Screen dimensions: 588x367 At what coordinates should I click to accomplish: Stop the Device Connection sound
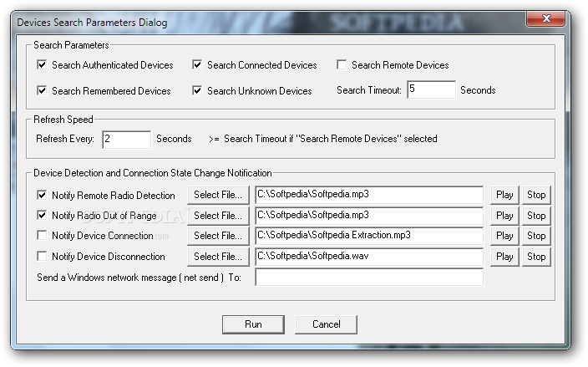click(x=536, y=236)
